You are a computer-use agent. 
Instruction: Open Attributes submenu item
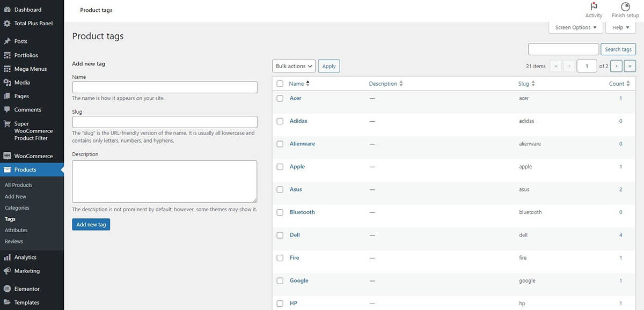tap(16, 231)
